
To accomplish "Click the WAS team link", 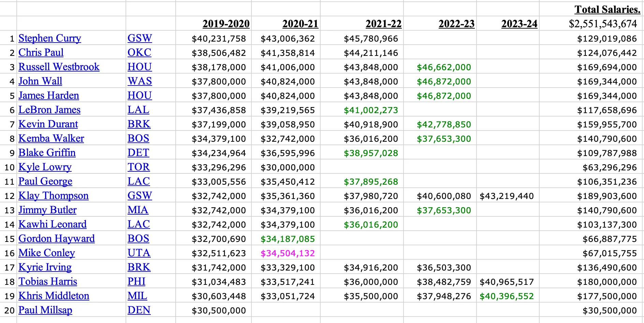I will (140, 81).
